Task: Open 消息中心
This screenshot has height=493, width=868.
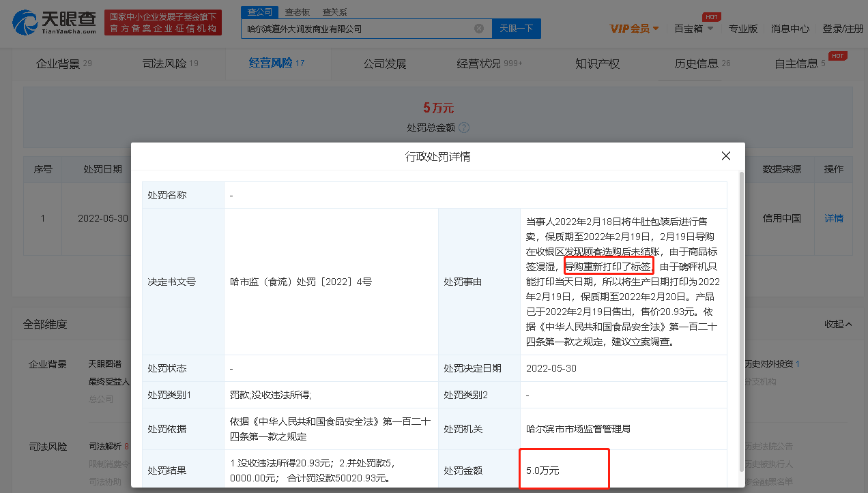Action: click(790, 29)
